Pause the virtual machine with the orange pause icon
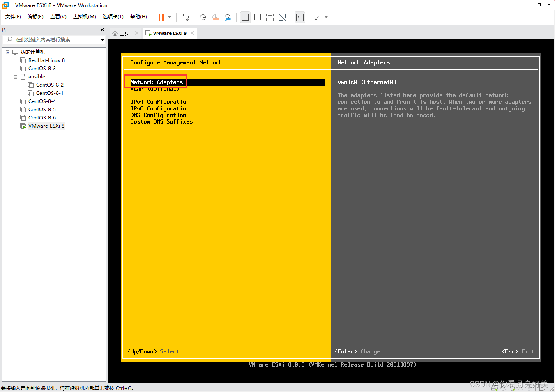The image size is (555, 392). [x=161, y=17]
